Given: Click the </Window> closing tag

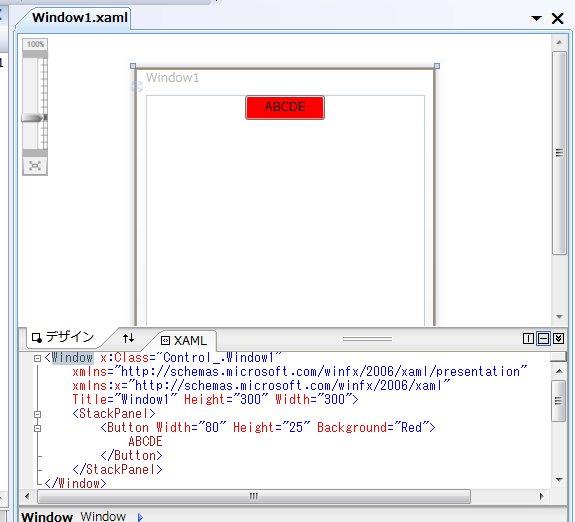Looking at the screenshot, I should tap(76, 483).
